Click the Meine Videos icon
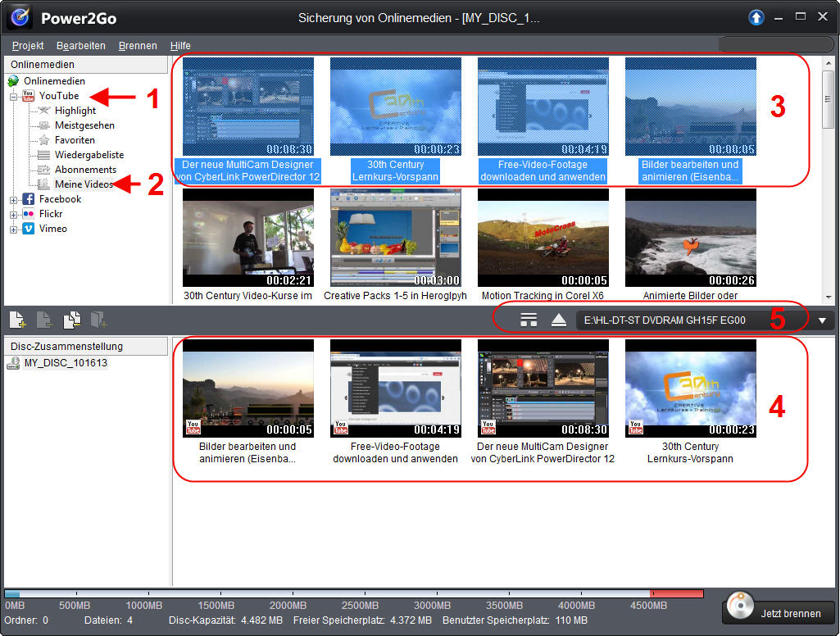Viewport: 840px width, 636px height. (x=44, y=184)
